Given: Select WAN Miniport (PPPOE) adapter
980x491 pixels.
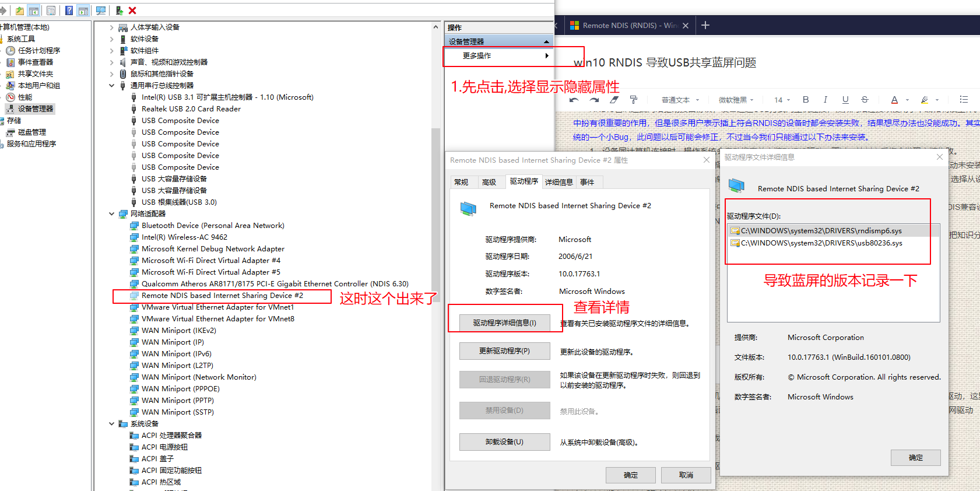Looking at the screenshot, I should (180, 389).
